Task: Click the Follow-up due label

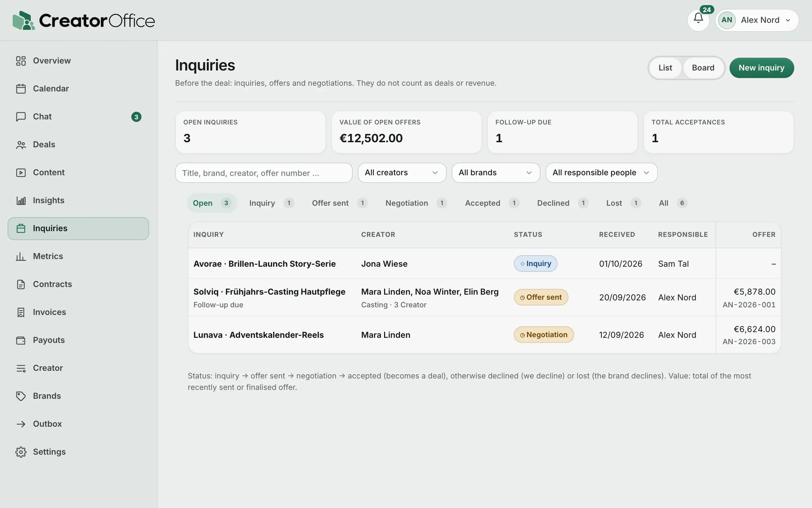Action: pyautogui.click(x=218, y=305)
